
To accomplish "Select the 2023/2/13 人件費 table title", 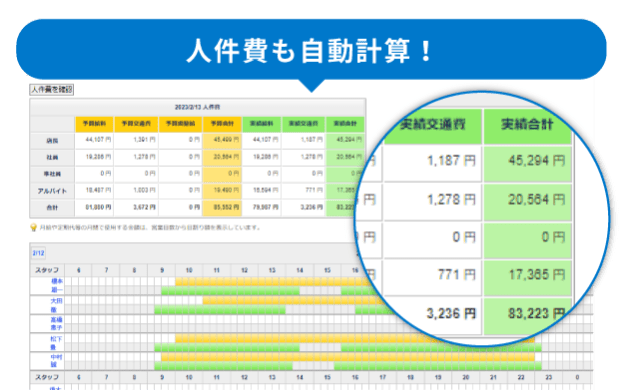I will click(x=197, y=107).
